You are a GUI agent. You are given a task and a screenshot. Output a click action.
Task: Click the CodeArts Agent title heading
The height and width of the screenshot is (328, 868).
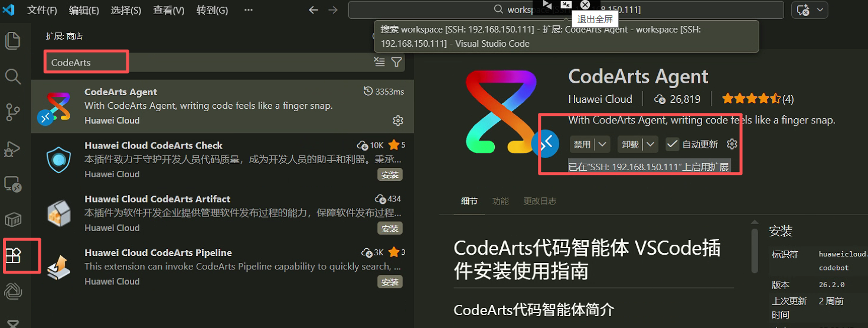click(x=638, y=77)
